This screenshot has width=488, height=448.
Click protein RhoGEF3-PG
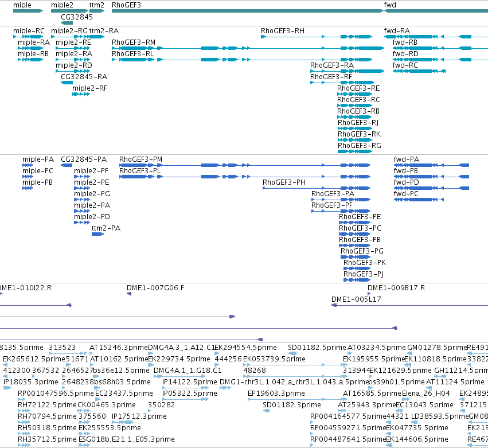[356, 257]
